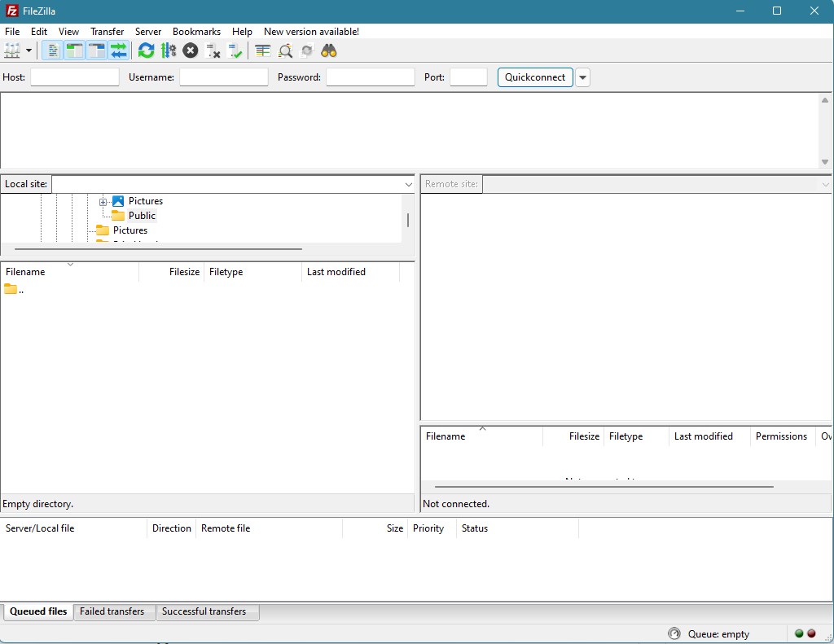Viewport: 834px width, 644px height.
Task: Click the refresh file lists icon
Action: (146, 50)
